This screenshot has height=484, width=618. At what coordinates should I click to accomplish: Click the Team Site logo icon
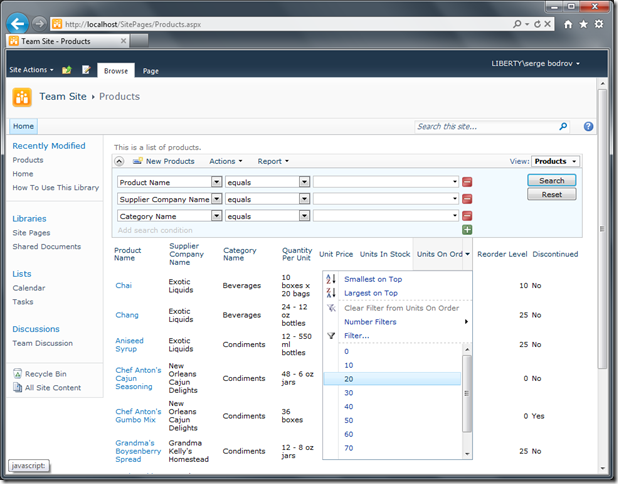[x=22, y=97]
